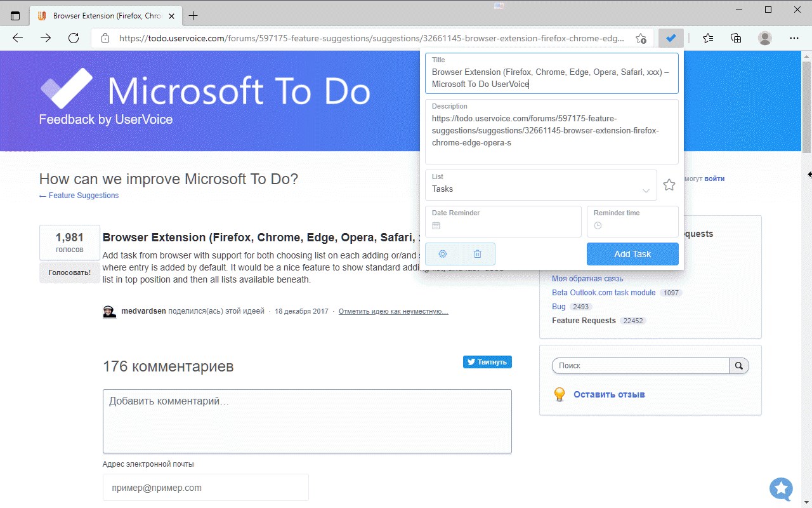Click the 18 декабря 2017 date

click(301, 312)
